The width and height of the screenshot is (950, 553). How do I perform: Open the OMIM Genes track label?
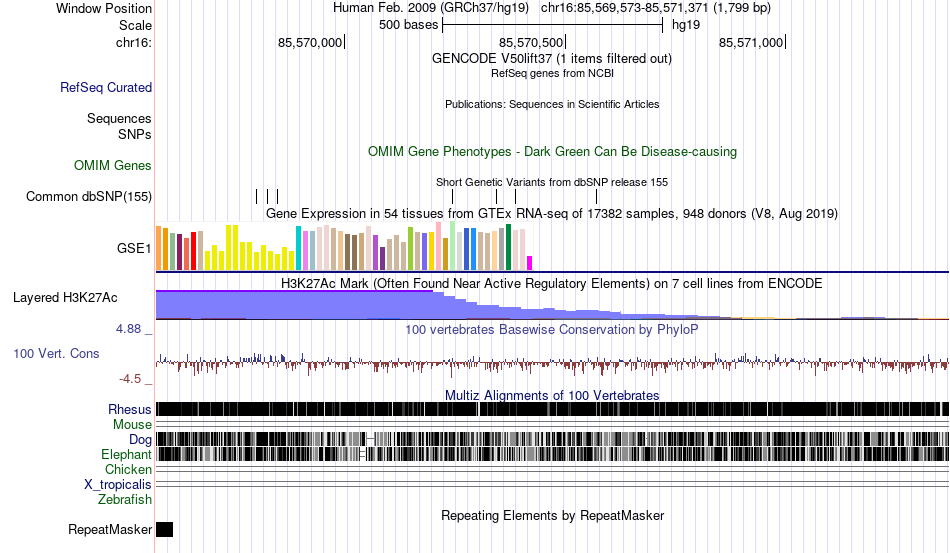pyautogui.click(x=113, y=165)
